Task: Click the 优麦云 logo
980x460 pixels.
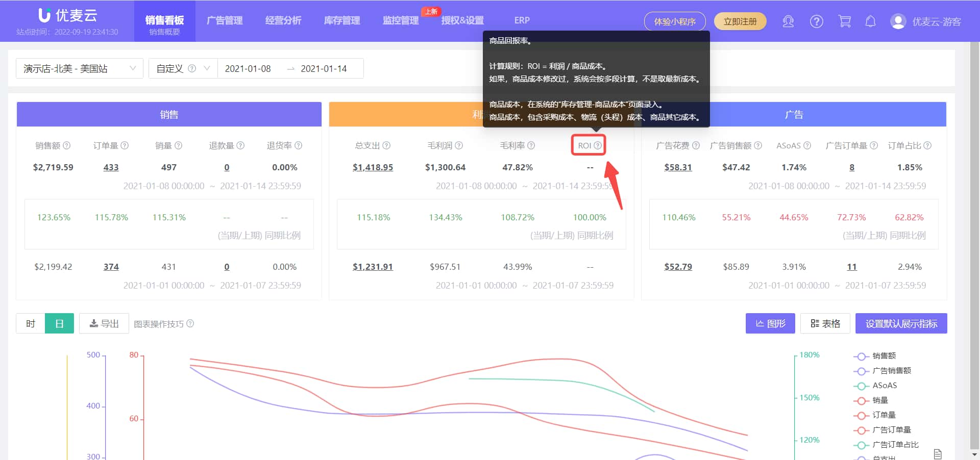Action: (x=68, y=15)
